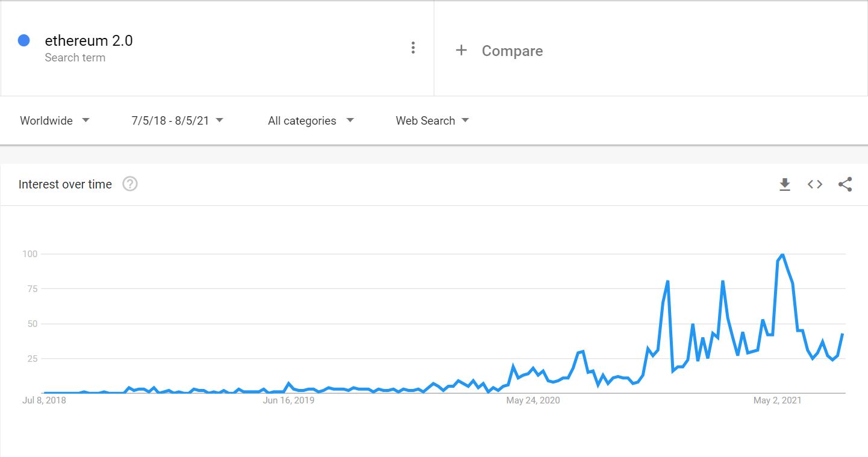868x457 pixels.
Task: Click the Compare button
Action: [512, 51]
